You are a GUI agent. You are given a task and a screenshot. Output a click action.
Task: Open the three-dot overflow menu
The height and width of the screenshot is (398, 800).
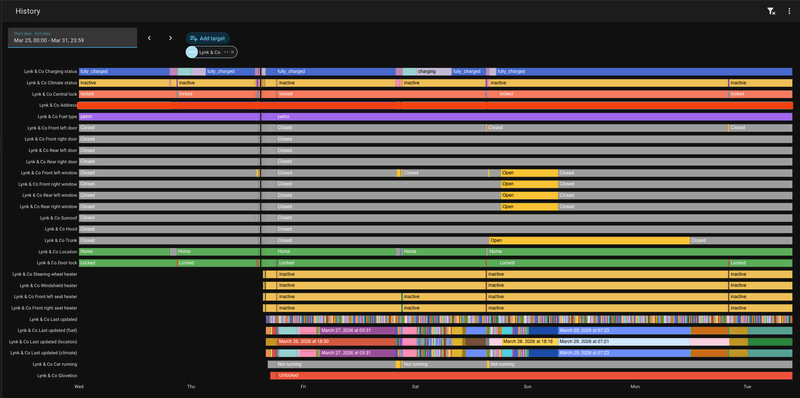(789, 11)
